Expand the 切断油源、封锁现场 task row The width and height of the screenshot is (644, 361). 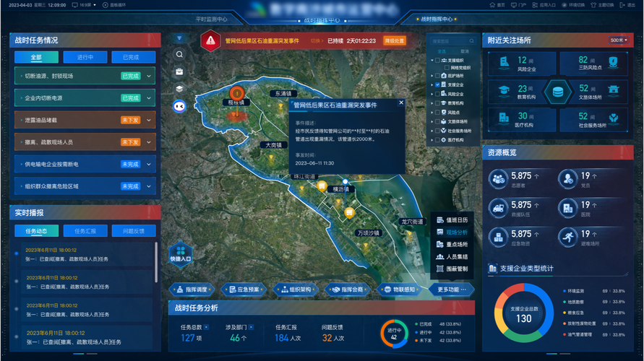(x=150, y=76)
